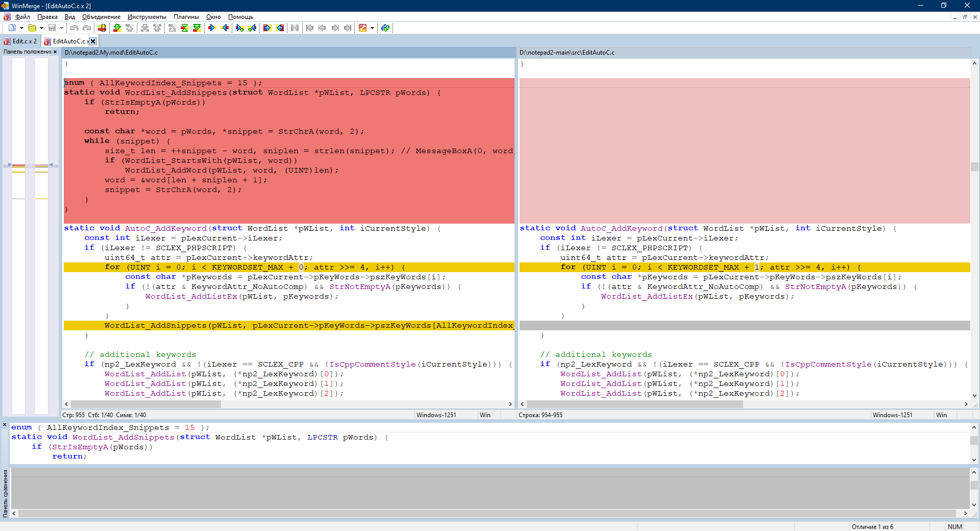The image size is (980, 531).
Task: Click right file path header D:\notepad2-main\src\EditAutoC.c
Action: click(x=745, y=53)
